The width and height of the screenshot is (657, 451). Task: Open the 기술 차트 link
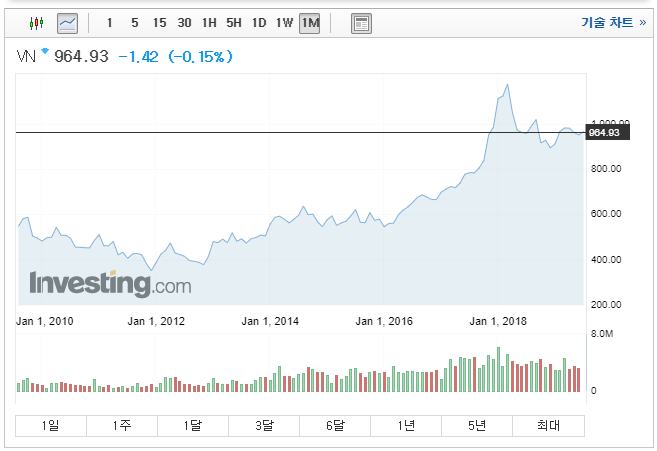pos(613,22)
